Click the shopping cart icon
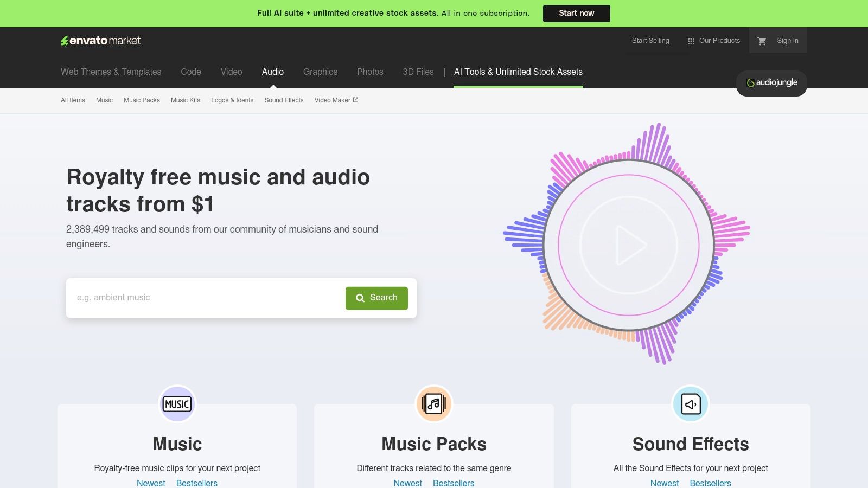This screenshot has height=488, width=868. (x=762, y=40)
